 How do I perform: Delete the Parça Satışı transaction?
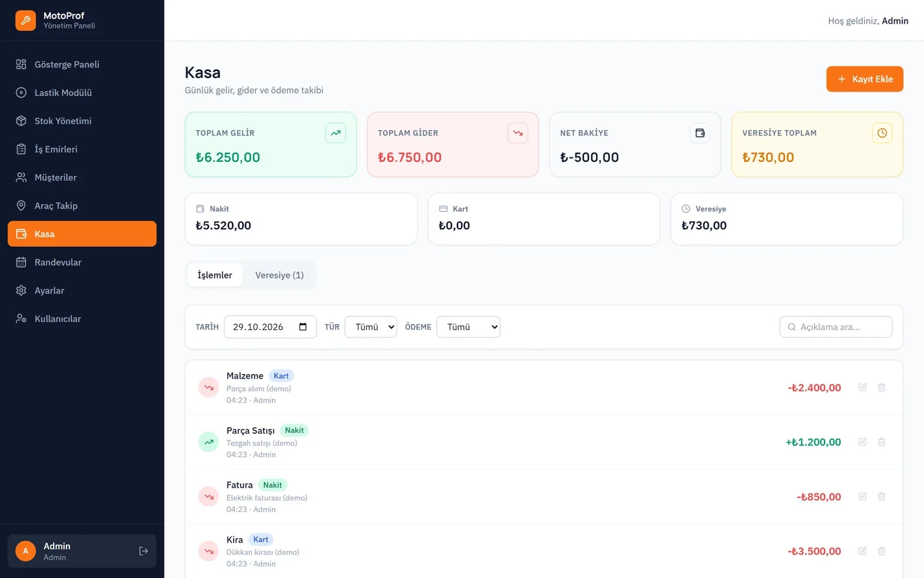882,442
